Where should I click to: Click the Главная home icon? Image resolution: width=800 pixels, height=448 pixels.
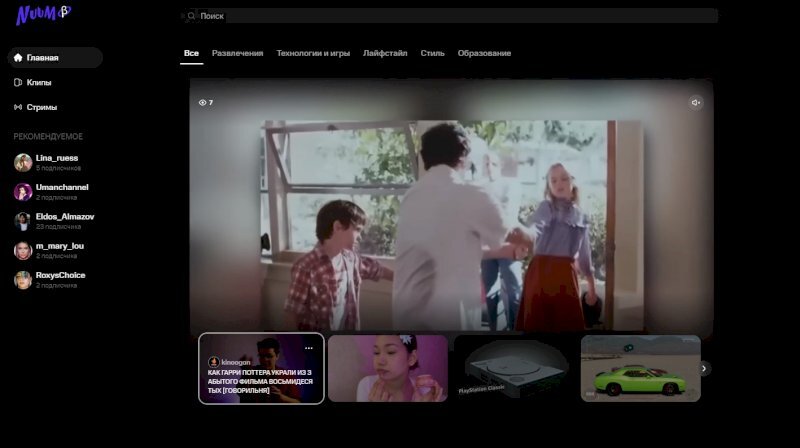pos(18,58)
